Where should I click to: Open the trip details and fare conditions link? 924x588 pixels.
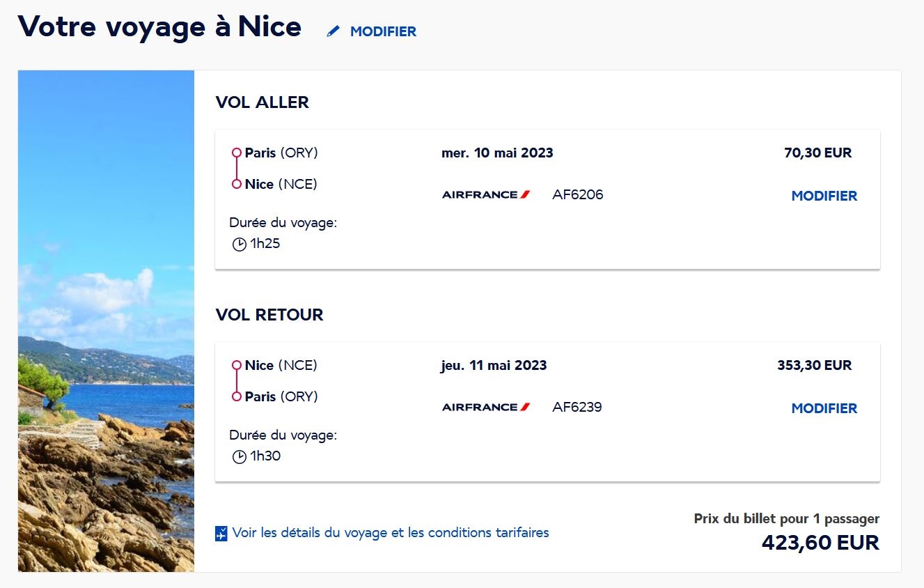point(391,533)
